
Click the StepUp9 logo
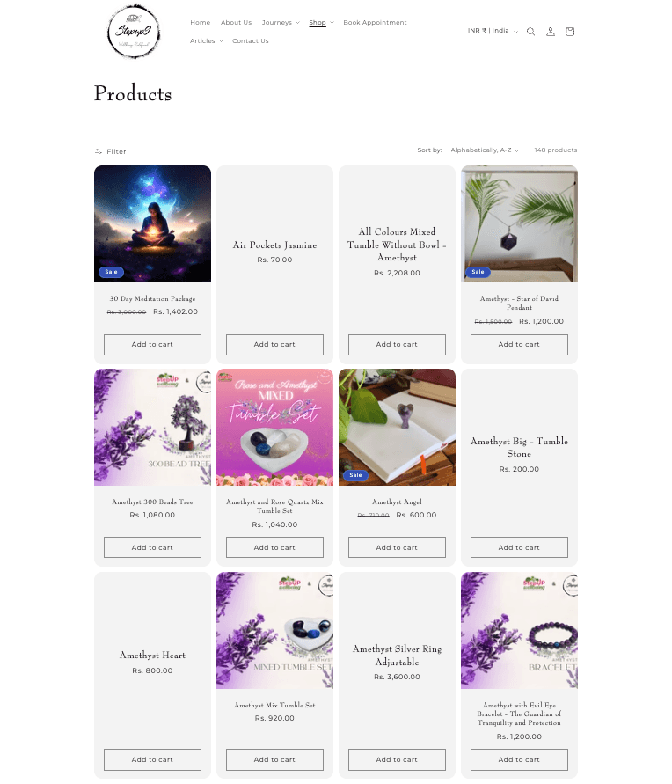(134, 31)
